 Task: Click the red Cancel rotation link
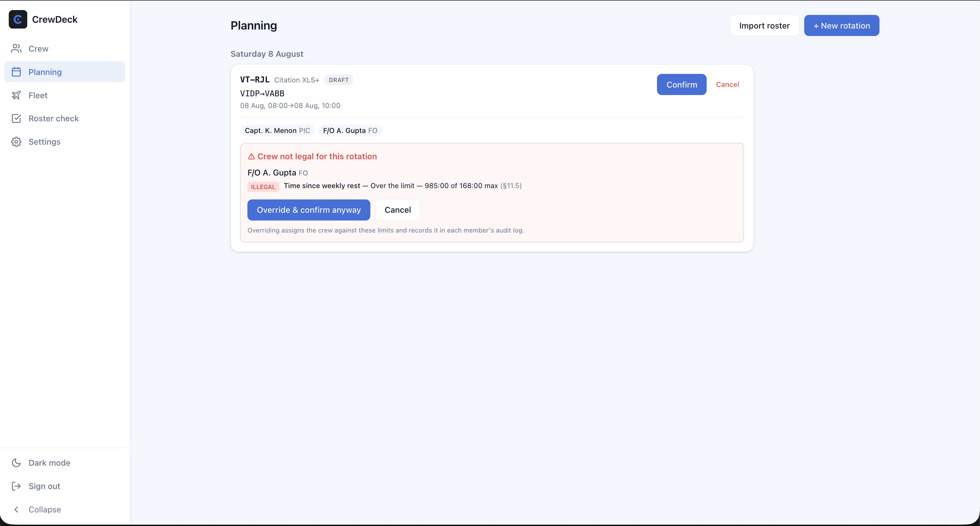click(727, 84)
